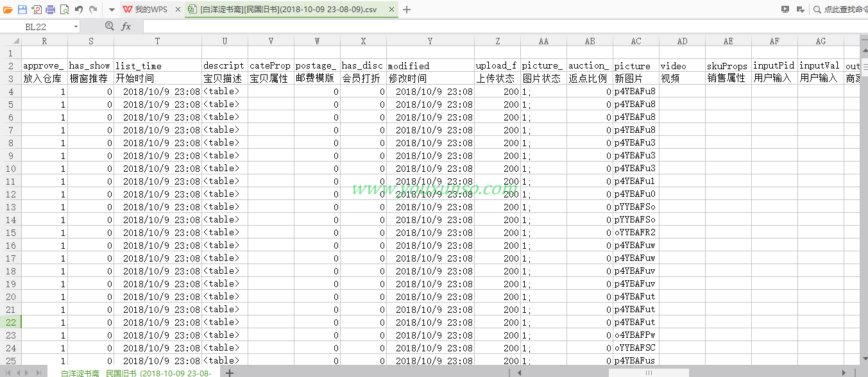Screen dimensions: 868x377
Task: Click the fx insert function icon
Action: tap(126, 26)
